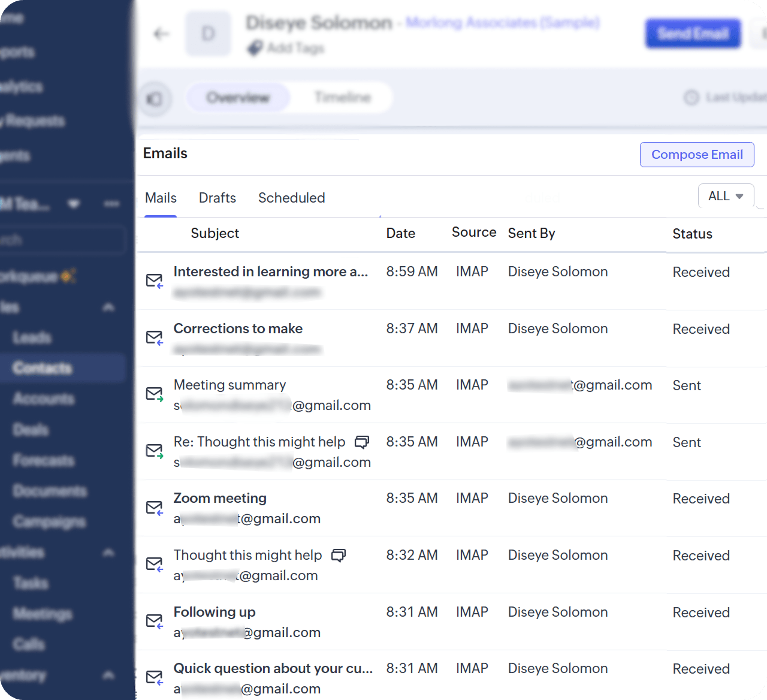The width and height of the screenshot is (767, 700).
Task: Open the 'Quick question about your cu...' email
Action: pos(273,669)
